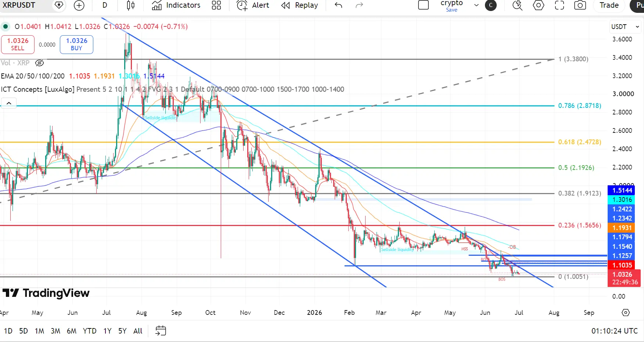
Task: Click the 1.0326 SELL button
Action: tap(18, 44)
